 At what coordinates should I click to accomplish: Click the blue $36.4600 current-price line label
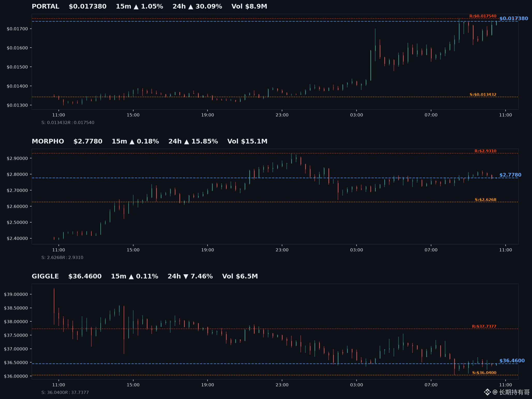point(512,361)
